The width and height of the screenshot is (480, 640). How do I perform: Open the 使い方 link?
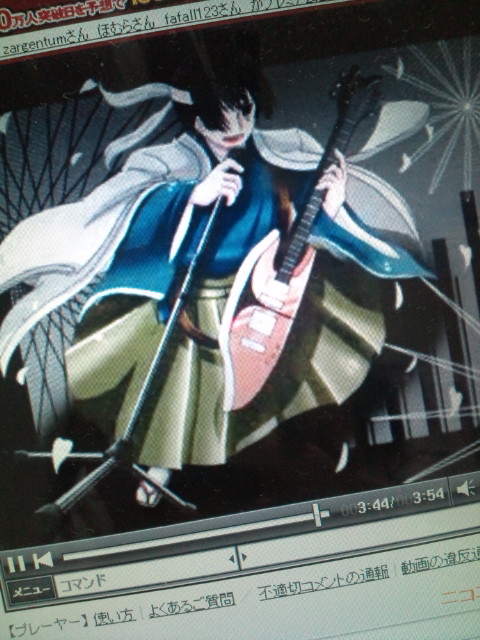[x=114, y=618]
